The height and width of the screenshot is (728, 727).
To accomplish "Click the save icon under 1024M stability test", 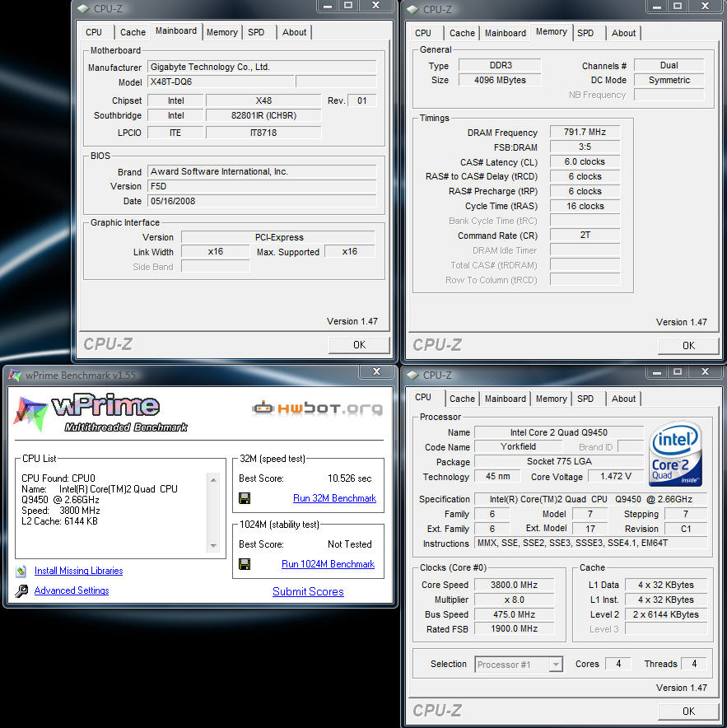I will (245, 564).
